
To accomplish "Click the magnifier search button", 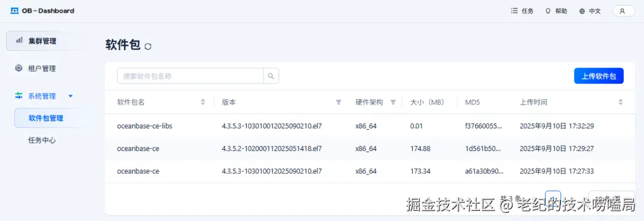I will coord(271,76).
